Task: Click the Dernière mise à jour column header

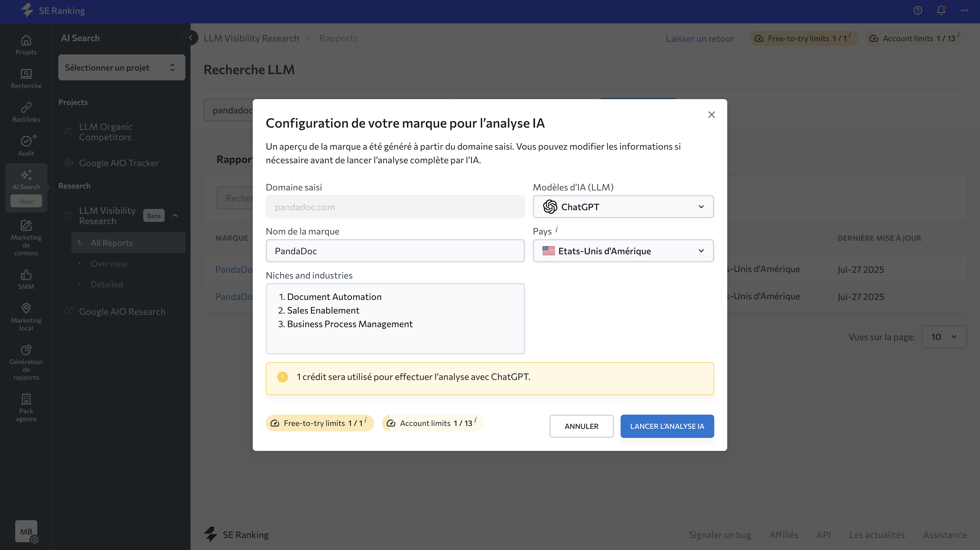Action: [x=879, y=238]
